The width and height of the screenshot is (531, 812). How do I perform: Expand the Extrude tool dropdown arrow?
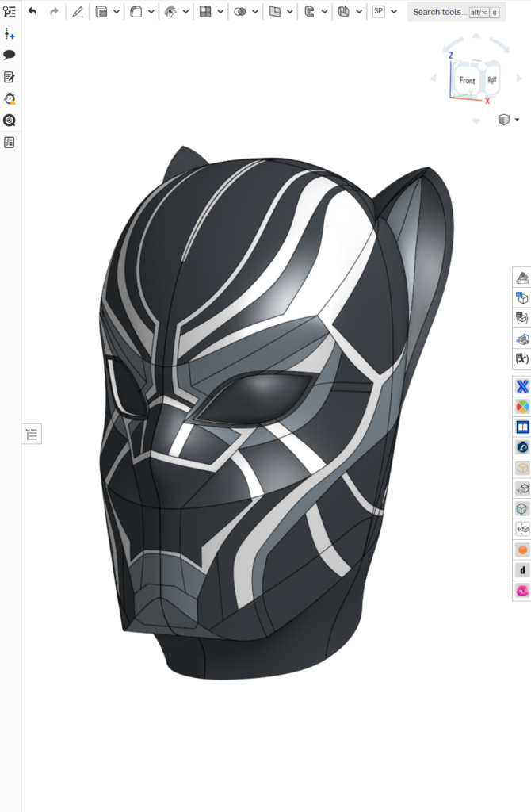tap(117, 11)
